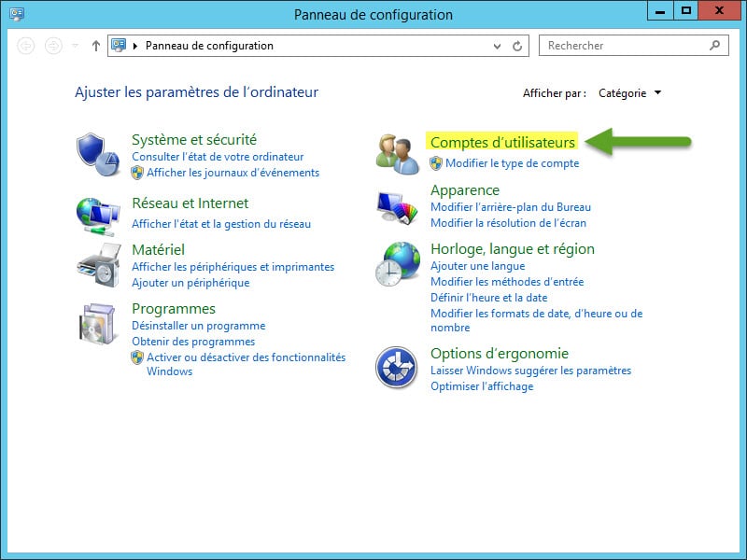Click the Apparence monitor color icon
747x560 pixels.
point(397,207)
